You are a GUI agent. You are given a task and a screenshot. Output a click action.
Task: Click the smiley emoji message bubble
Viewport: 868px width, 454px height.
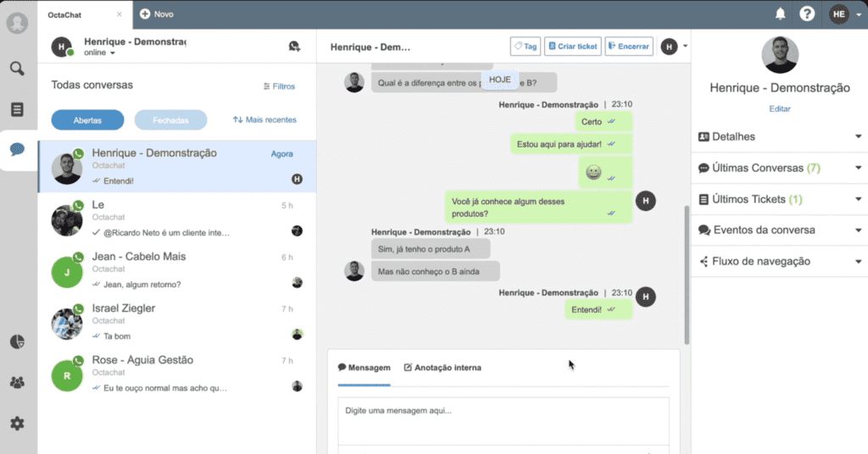click(x=605, y=173)
